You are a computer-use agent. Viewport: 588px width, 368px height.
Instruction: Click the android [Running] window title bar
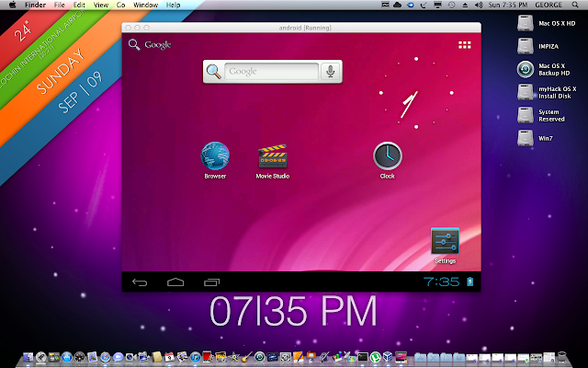click(x=301, y=28)
